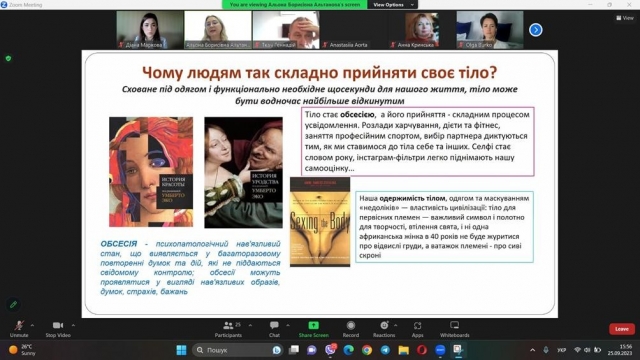Click the red Leave button
The width and height of the screenshot is (640, 360).
tap(622, 329)
